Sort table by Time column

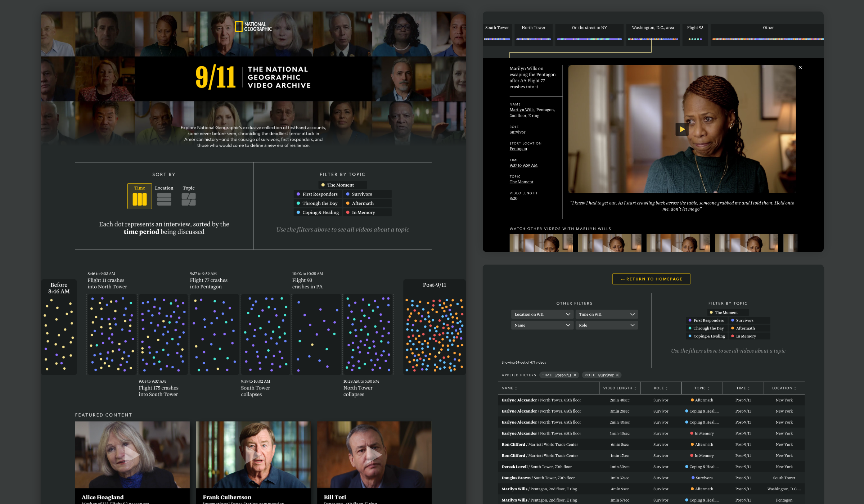(x=743, y=388)
